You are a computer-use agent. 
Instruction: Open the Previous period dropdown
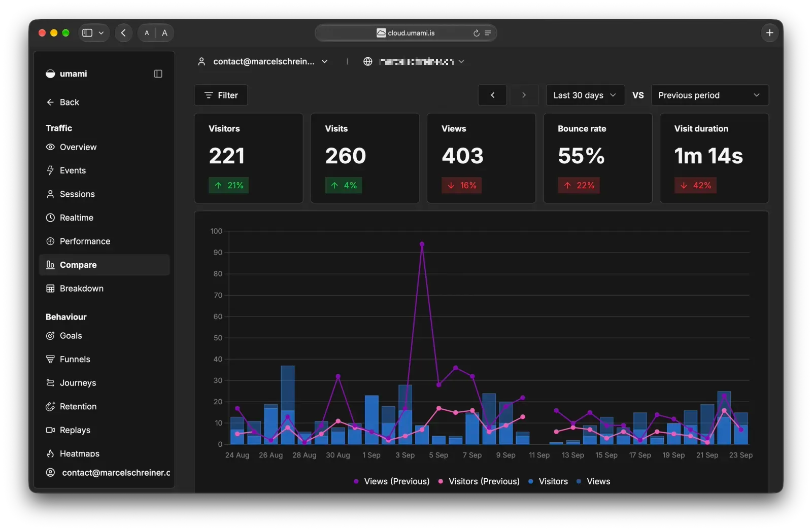tap(709, 95)
